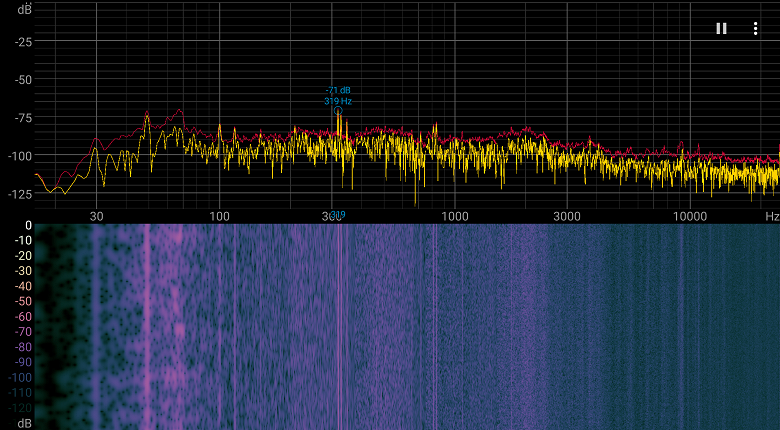Select the -25 dB level on the amplitude axis
This screenshot has height=430, width=780.
22,42
